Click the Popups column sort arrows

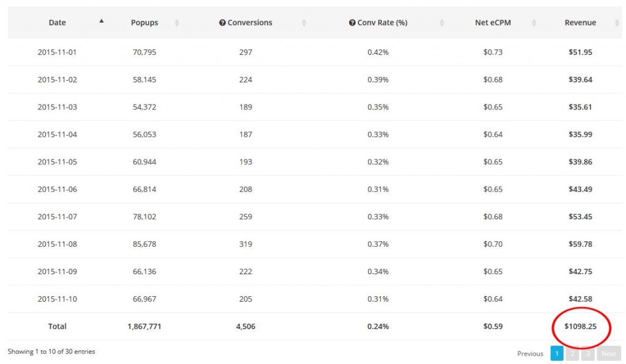(x=177, y=23)
